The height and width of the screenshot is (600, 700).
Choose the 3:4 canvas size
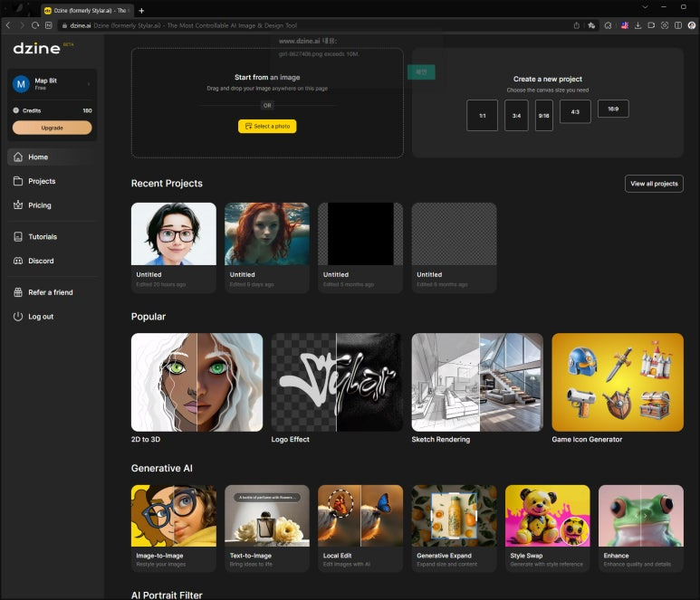[516, 116]
